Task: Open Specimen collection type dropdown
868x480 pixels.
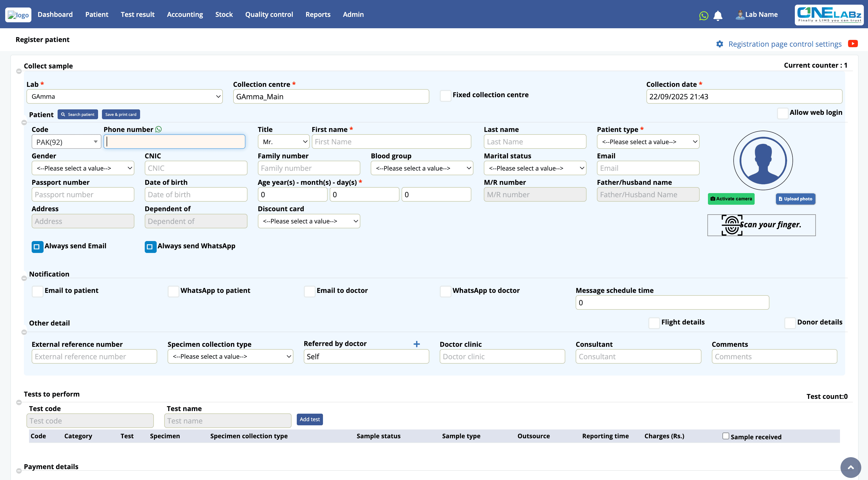Action: (230, 356)
